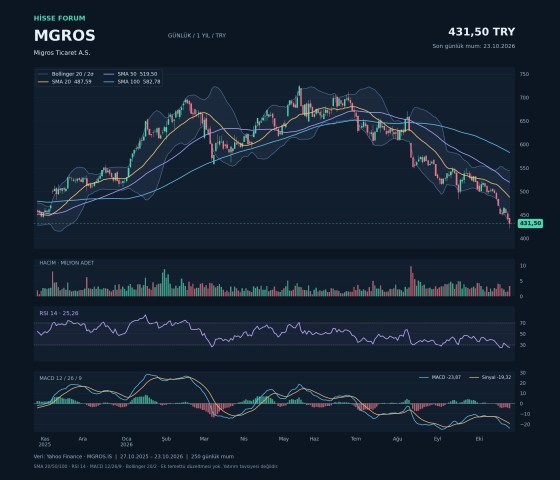Click the GÜNLÜK / 1 YIL / TRY label
This screenshot has width=560, height=480.
pos(197,35)
